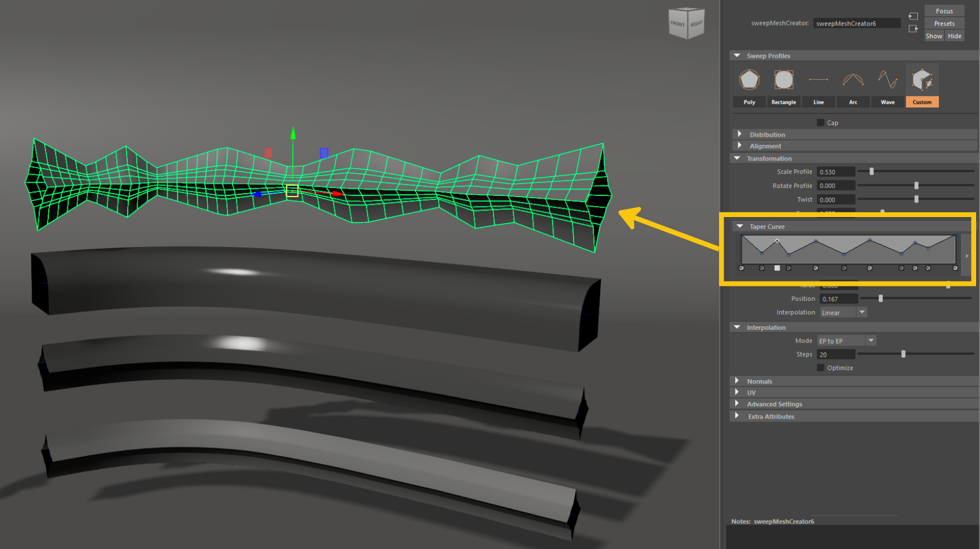Pick the Arc sweep profile icon
This screenshot has width=980, height=549.
click(853, 80)
